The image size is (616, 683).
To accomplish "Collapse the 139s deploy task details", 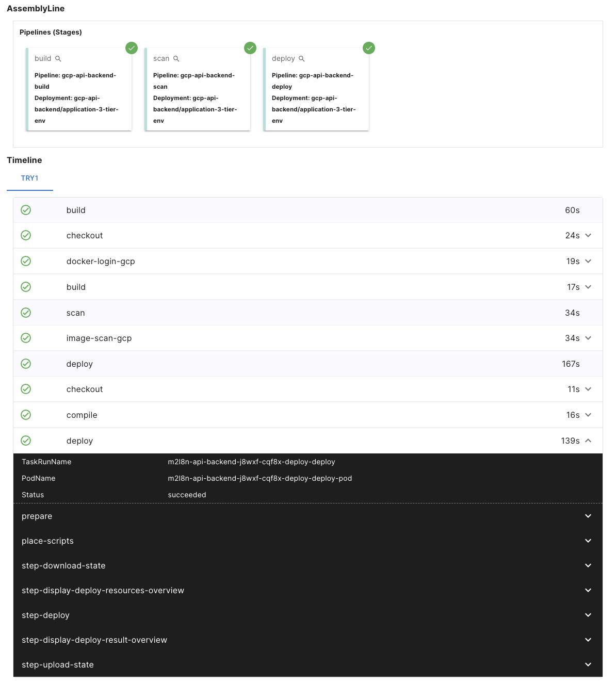I will pos(588,441).
